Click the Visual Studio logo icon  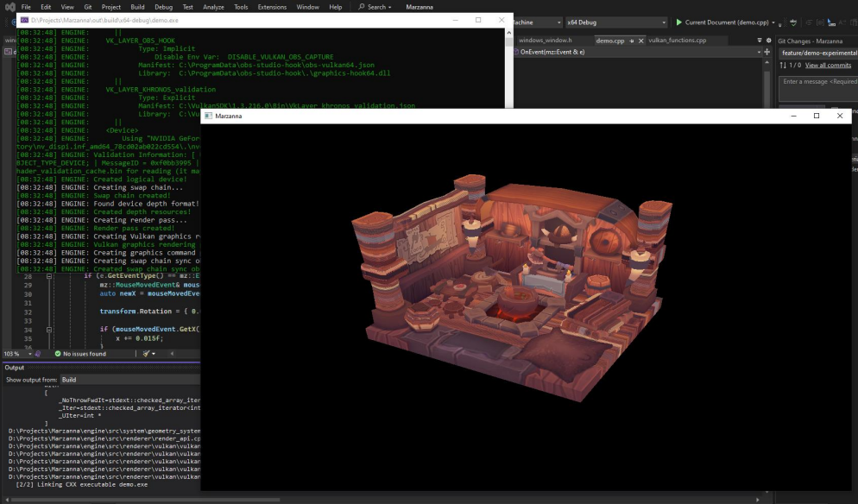point(9,7)
